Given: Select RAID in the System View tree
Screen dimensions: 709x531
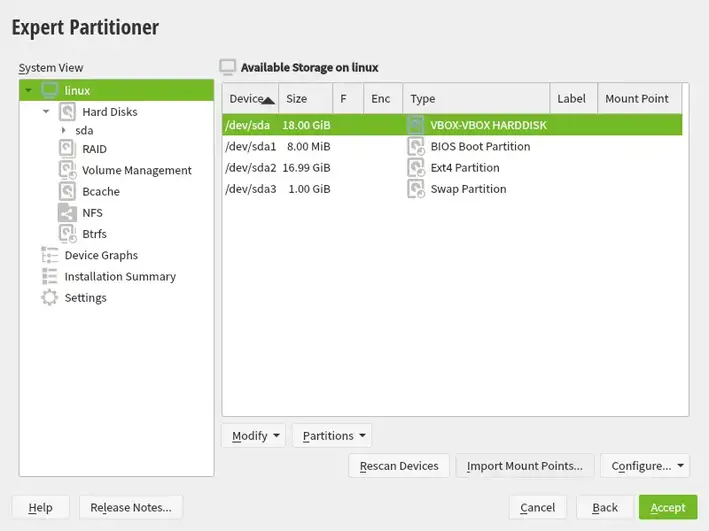Looking at the screenshot, I should click(94, 149).
